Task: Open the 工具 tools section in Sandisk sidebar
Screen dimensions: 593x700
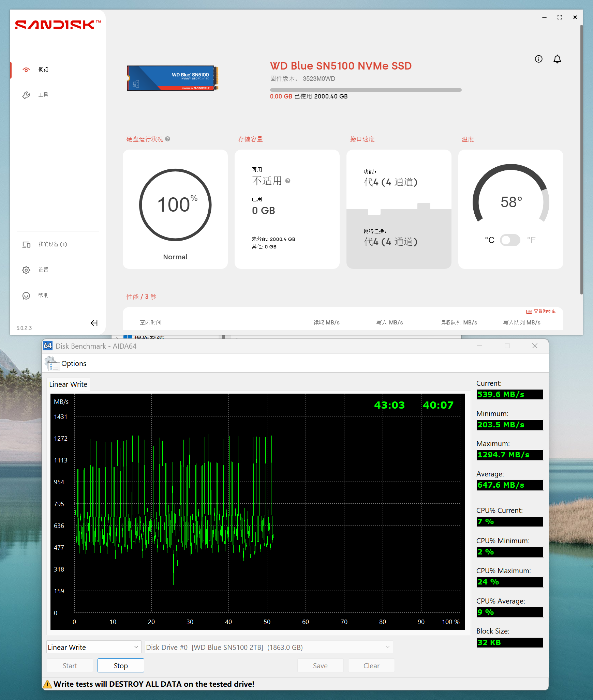Action: (x=43, y=95)
